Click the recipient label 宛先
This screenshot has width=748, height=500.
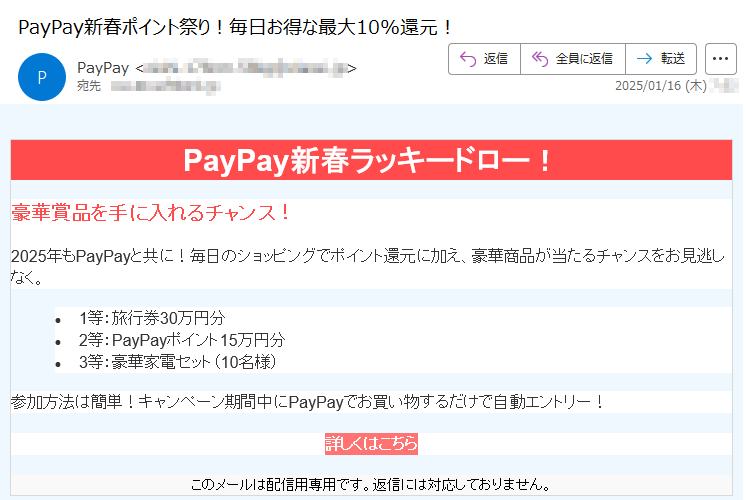click(89, 86)
